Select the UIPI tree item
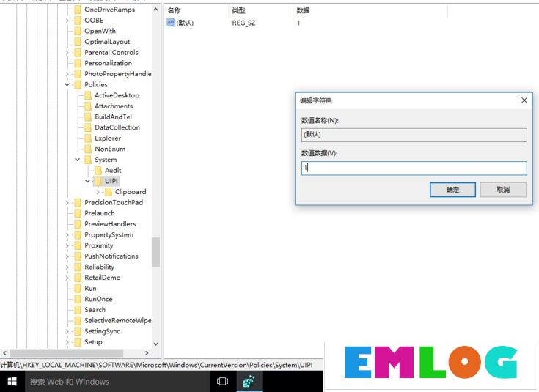This screenshot has width=539, height=392. pos(111,181)
